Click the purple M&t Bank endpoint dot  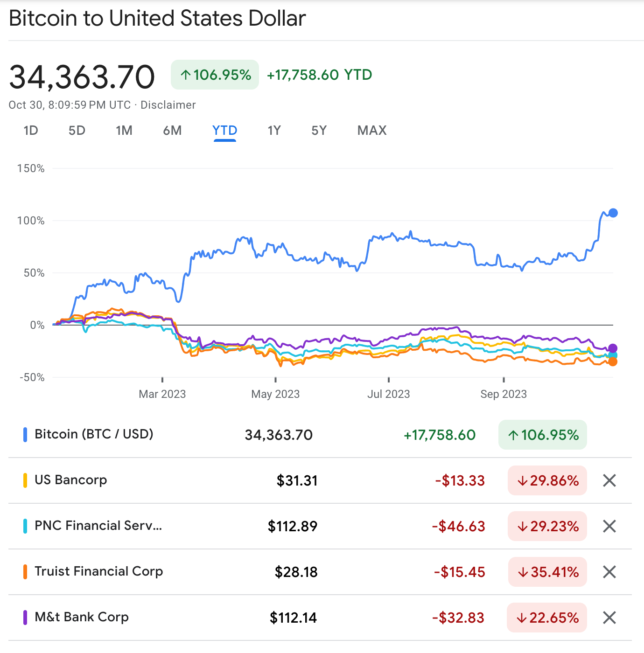click(613, 348)
